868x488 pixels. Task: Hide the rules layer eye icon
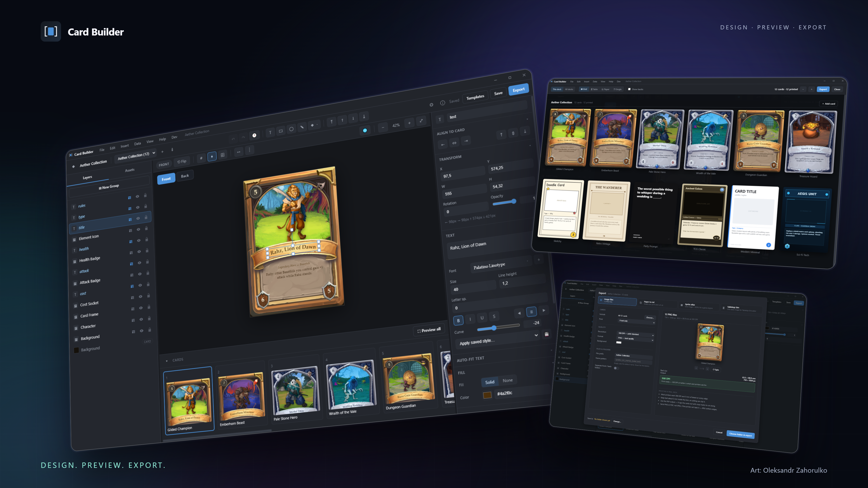click(137, 196)
